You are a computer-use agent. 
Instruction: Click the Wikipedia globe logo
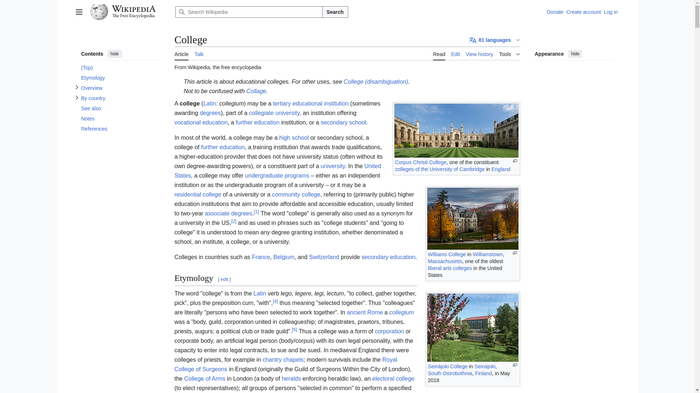click(x=99, y=12)
